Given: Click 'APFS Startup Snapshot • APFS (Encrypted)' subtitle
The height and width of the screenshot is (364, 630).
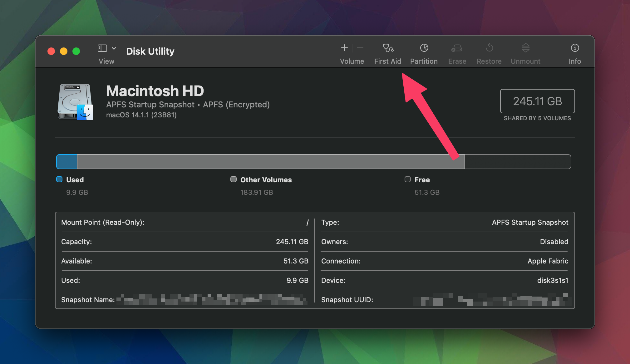Looking at the screenshot, I should tap(188, 105).
